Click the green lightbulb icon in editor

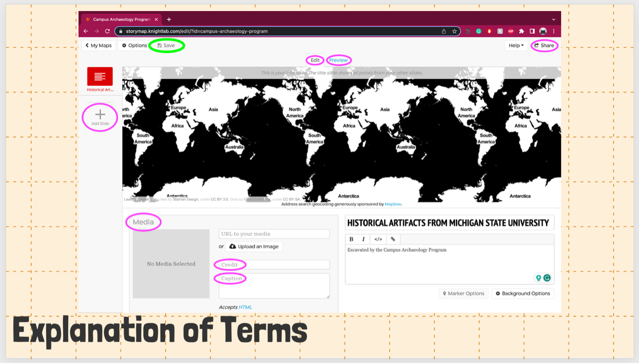(x=538, y=278)
